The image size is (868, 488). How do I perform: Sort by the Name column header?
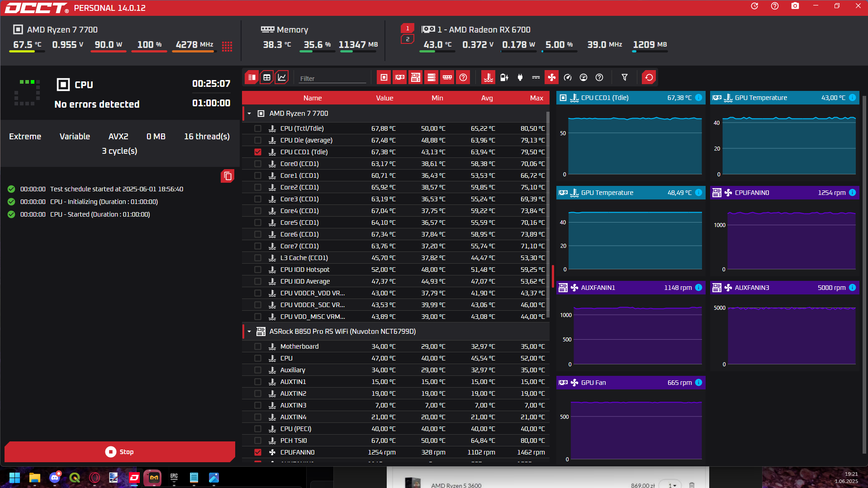(x=313, y=98)
